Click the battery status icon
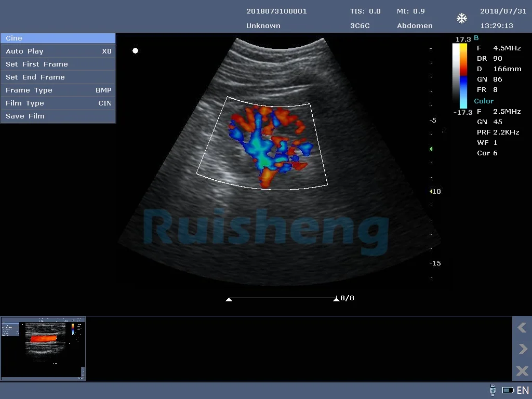Screen dimensions: 532x399 tap(508, 390)
